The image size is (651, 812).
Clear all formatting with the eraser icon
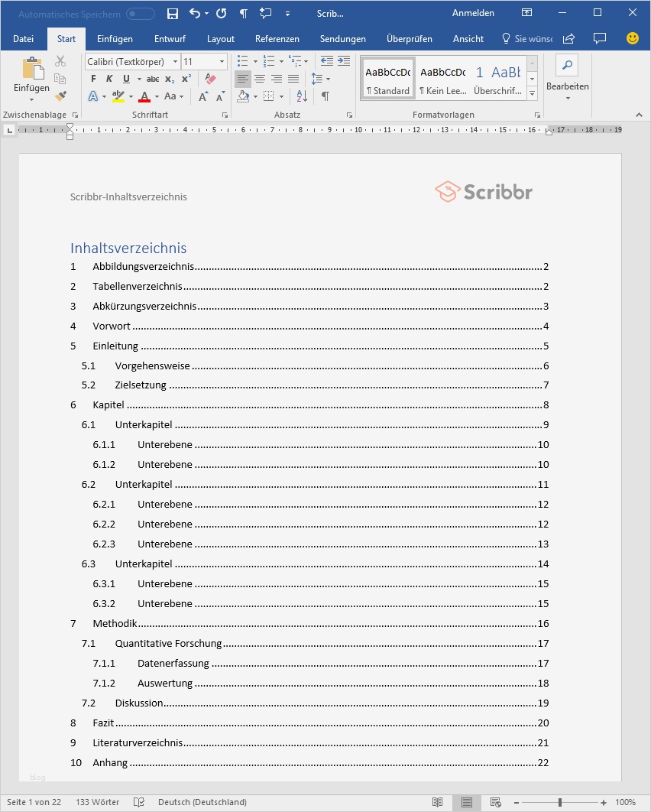[x=210, y=79]
